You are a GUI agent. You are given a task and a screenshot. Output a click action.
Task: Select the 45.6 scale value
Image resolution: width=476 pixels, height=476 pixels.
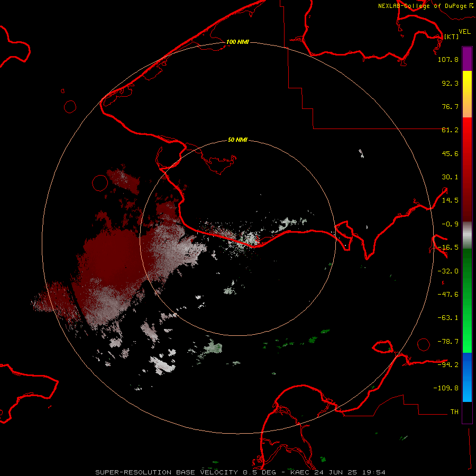click(450, 153)
